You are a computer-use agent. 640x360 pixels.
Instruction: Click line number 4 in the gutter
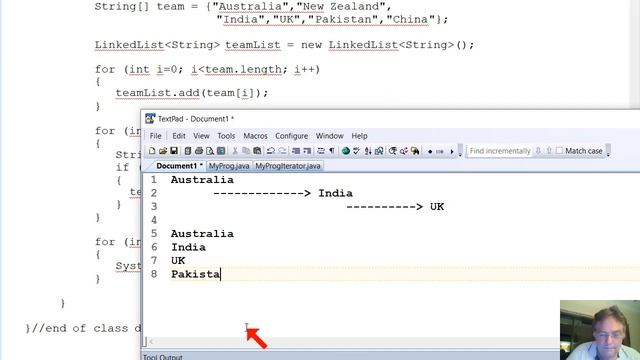[154, 220]
